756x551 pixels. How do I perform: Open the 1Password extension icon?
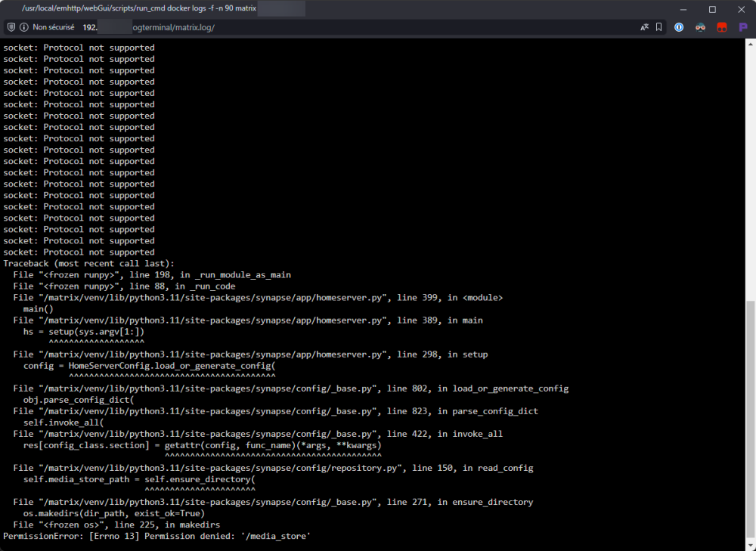(x=679, y=27)
